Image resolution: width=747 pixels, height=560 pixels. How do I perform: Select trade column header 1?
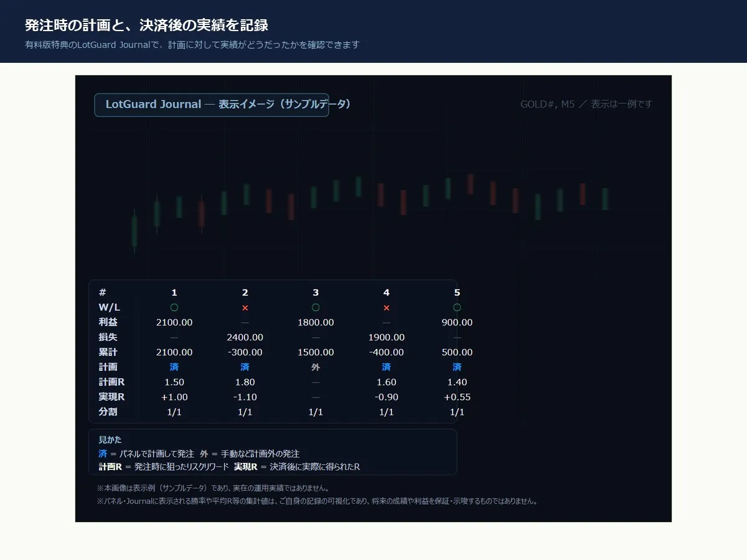(x=174, y=292)
